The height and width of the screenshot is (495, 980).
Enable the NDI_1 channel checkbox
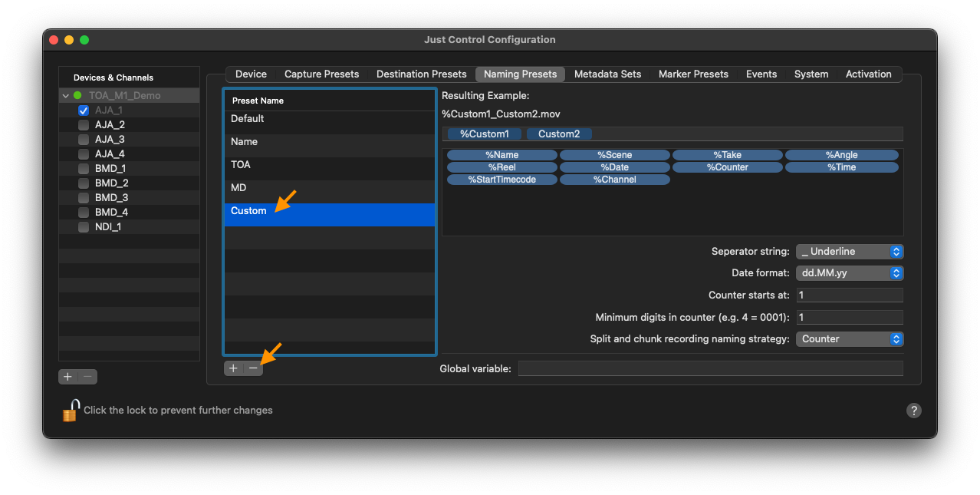[84, 227]
